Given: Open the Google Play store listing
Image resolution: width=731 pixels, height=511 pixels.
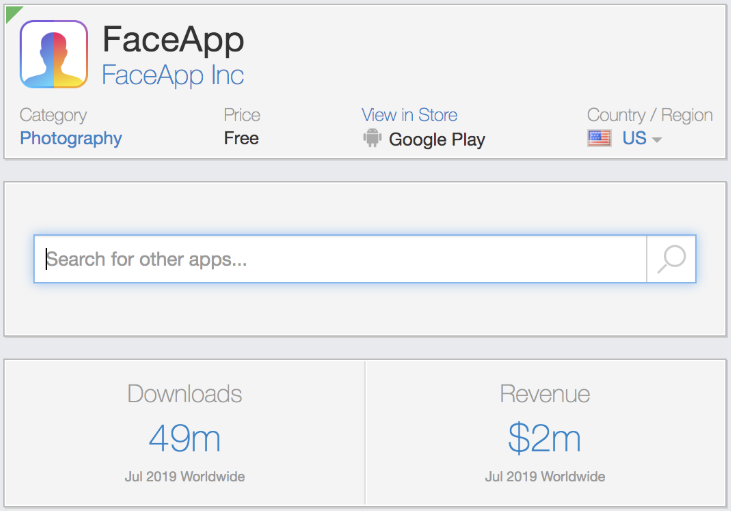Looking at the screenshot, I should tap(437, 139).
